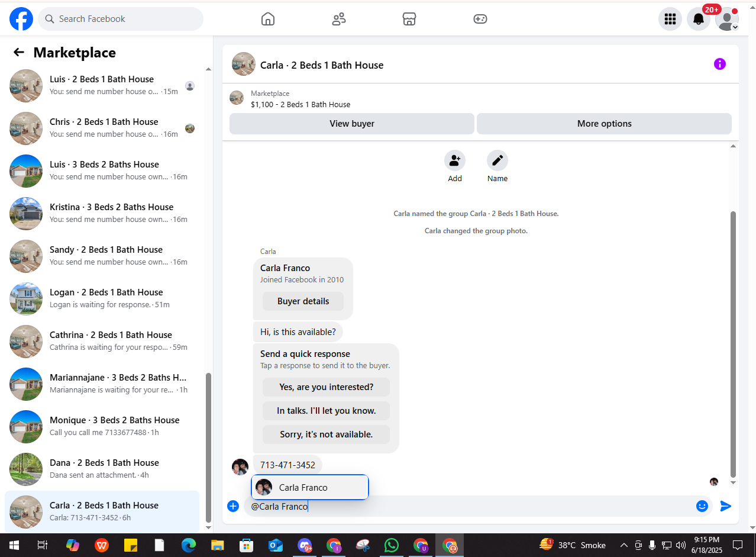The width and height of the screenshot is (756, 557).
Task: Open the 9:15 PM clock and date
Action: 706,545
